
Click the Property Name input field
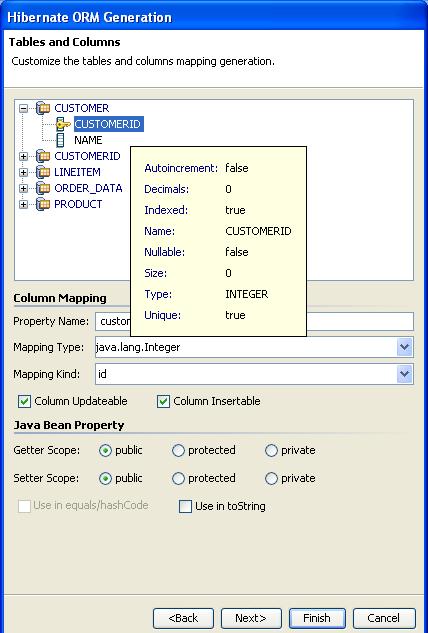(254, 321)
